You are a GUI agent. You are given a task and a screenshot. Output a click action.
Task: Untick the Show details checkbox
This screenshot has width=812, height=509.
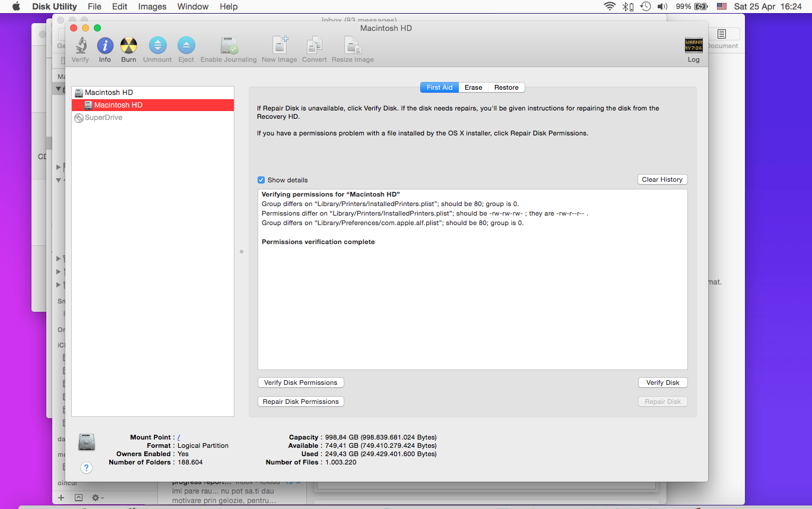(x=261, y=180)
